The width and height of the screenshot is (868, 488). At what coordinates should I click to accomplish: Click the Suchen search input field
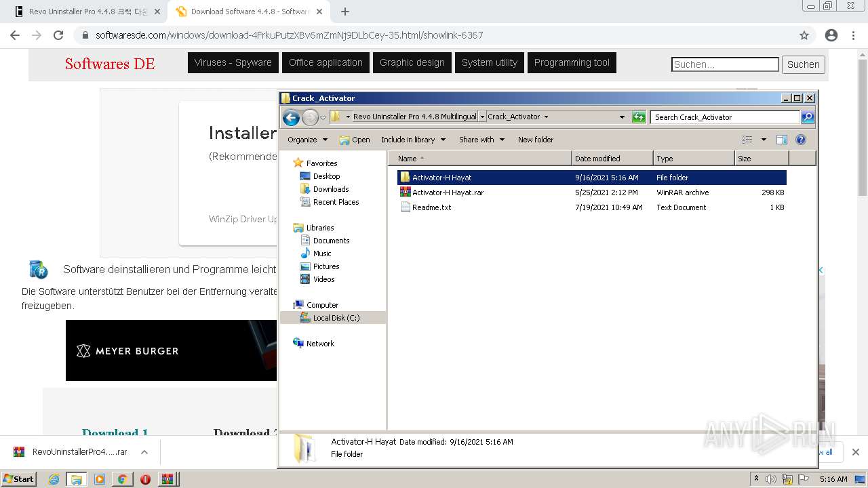tap(725, 64)
